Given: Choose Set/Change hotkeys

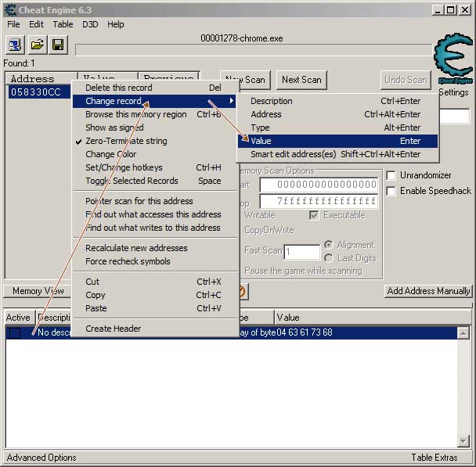Looking at the screenshot, I should [x=154, y=167].
